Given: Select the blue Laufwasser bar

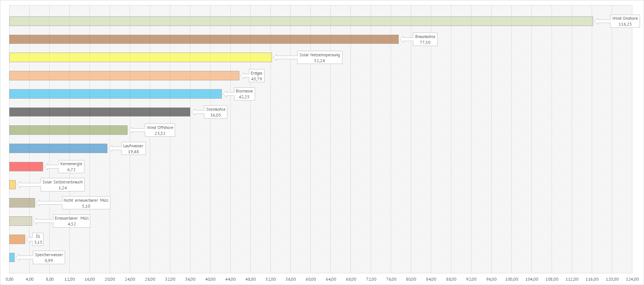Looking at the screenshot, I should (x=58, y=148).
